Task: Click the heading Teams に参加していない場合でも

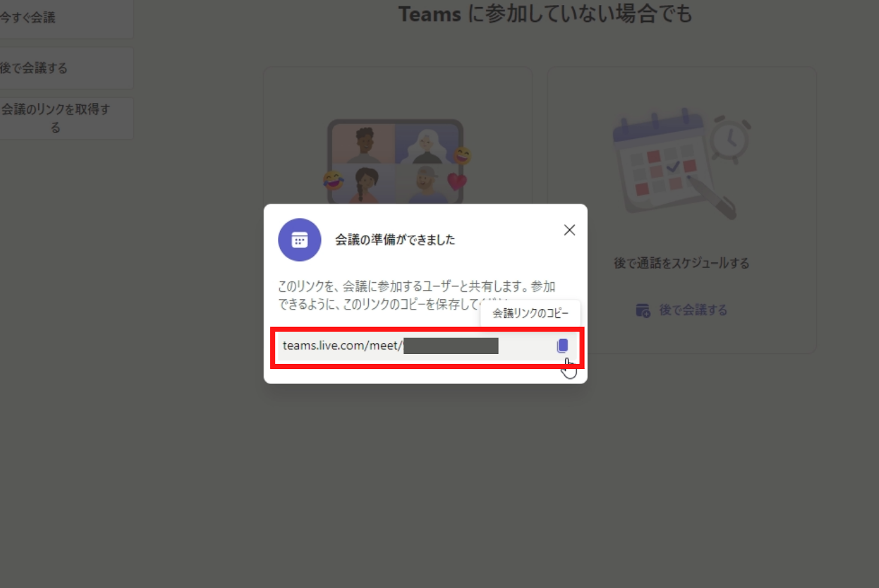Action: point(545,14)
